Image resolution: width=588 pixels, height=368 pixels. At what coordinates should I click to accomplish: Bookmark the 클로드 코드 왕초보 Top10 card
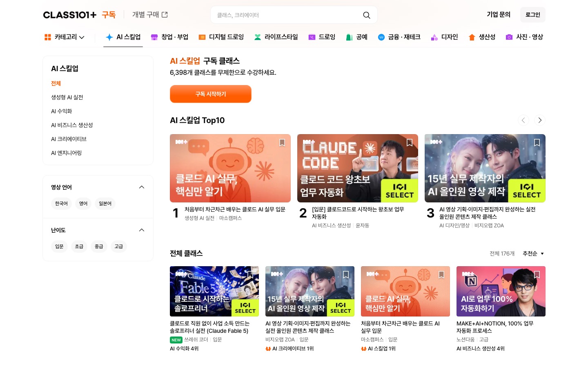pyautogui.click(x=410, y=142)
